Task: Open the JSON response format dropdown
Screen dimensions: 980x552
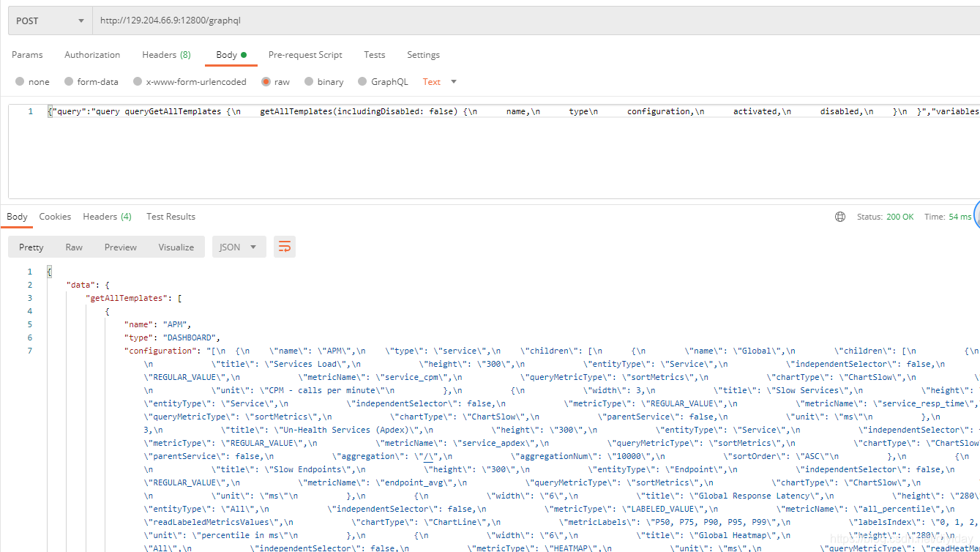Action: (x=239, y=247)
